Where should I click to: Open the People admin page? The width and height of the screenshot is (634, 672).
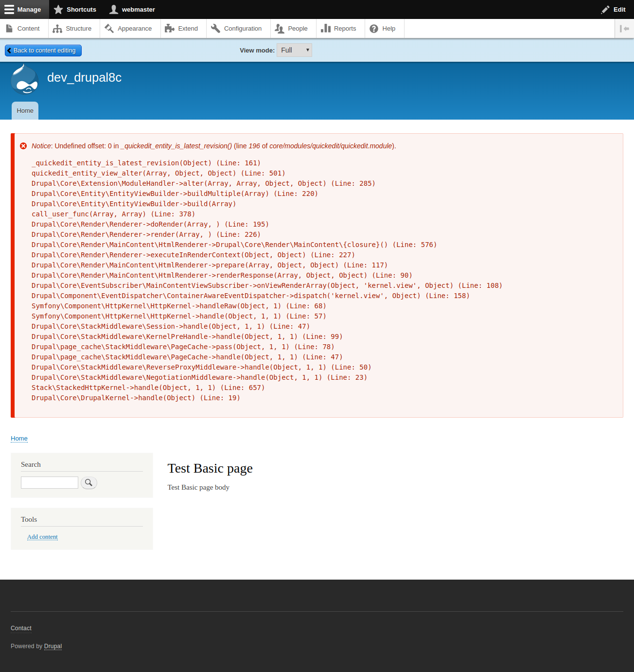291,29
